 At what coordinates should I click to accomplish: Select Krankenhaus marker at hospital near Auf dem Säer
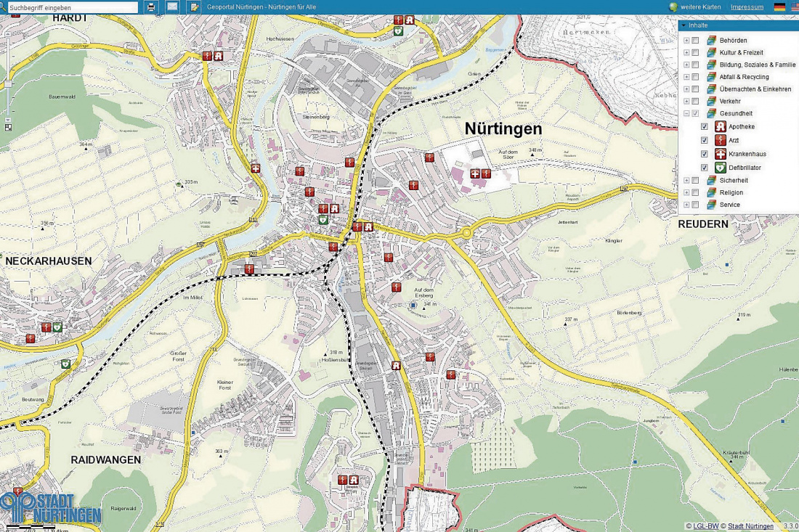click(x=475, y=173)
